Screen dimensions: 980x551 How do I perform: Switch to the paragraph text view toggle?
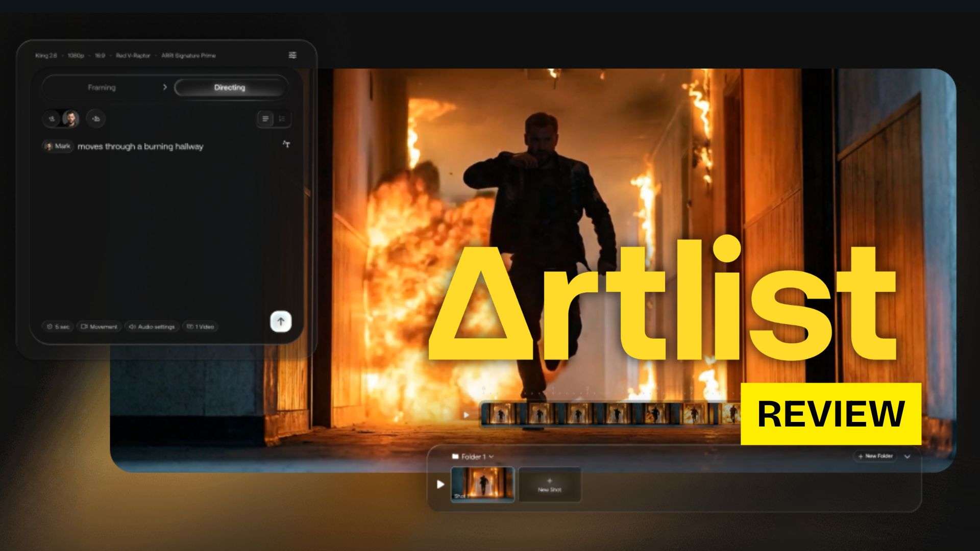point(265,119)
